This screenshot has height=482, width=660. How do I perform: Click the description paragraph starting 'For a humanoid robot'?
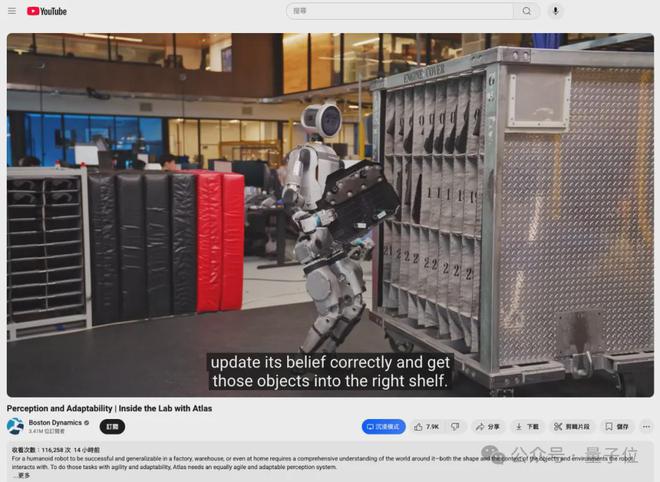click(x=322, y=462)
